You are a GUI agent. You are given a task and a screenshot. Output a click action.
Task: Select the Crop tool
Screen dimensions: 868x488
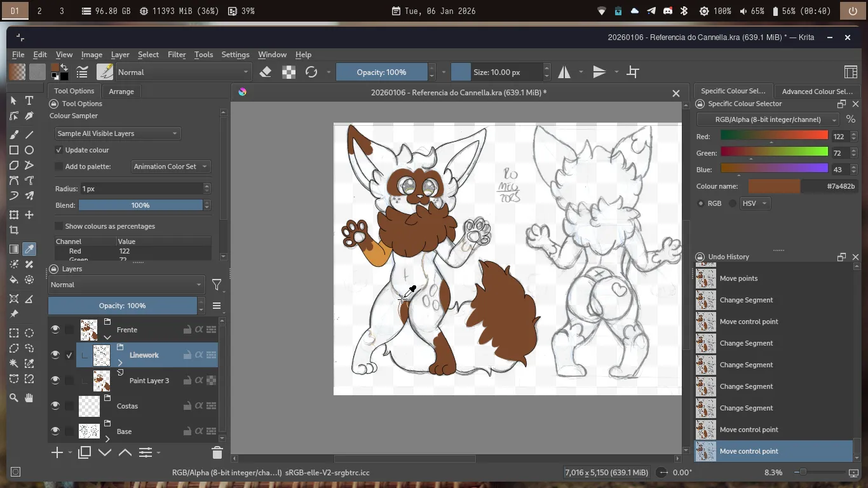pyautogui.click(x=13, y=231)
